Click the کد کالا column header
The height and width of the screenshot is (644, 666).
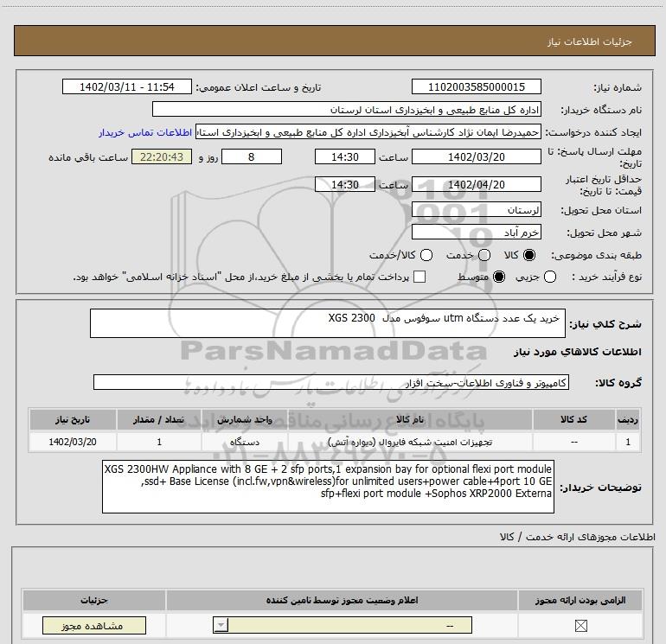573,420
